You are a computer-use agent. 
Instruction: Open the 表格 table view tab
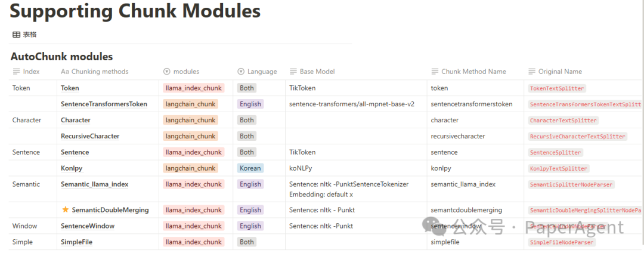(24, 35)
